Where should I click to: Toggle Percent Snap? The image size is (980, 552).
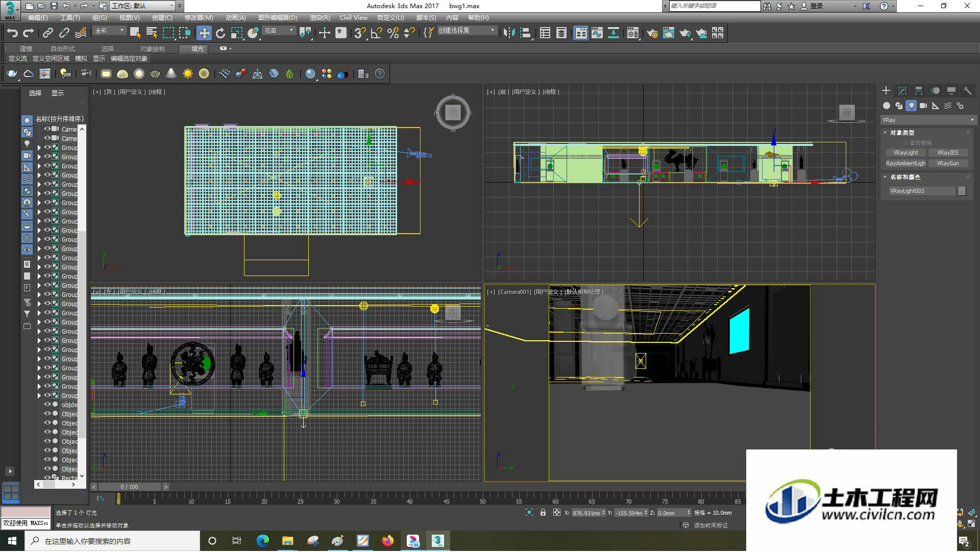coord(393,33)
